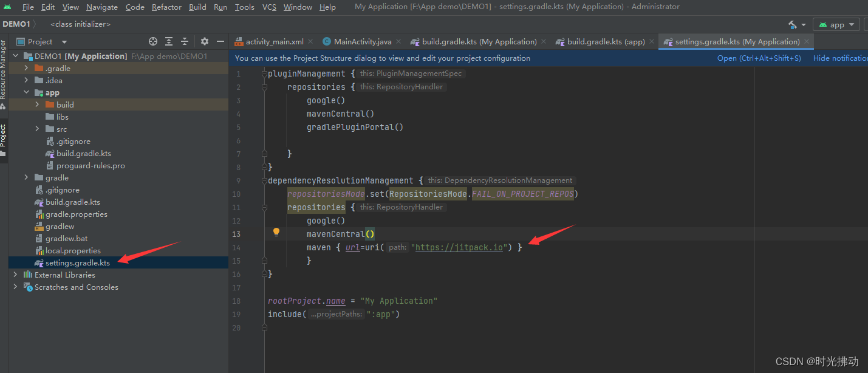Open the Project panel settings gear
868x373 pixels.
point(203,41)
